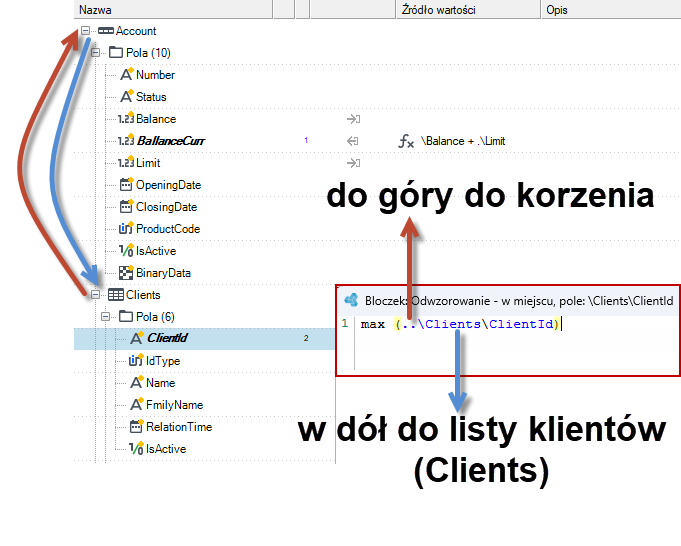Screen dimensions: 681x546
Task: Click the order number 1 in BallanceCurr row
Action: (x=306, y=140)
